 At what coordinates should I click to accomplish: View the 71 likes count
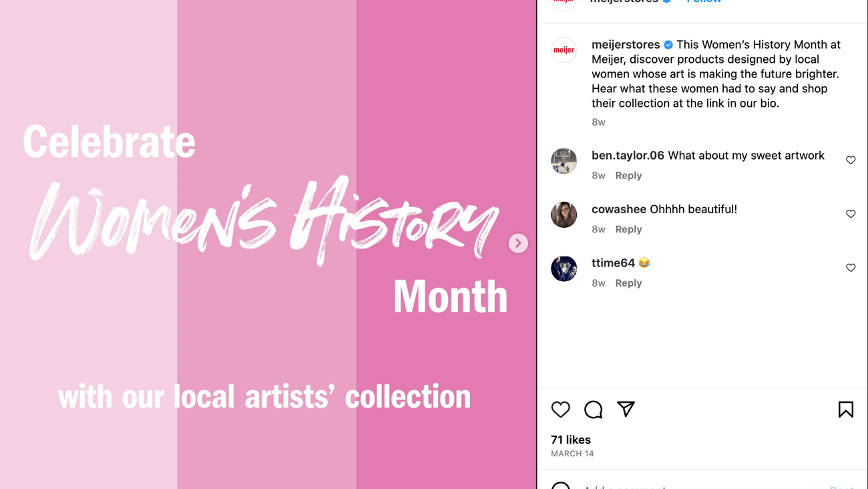[570, 440]
